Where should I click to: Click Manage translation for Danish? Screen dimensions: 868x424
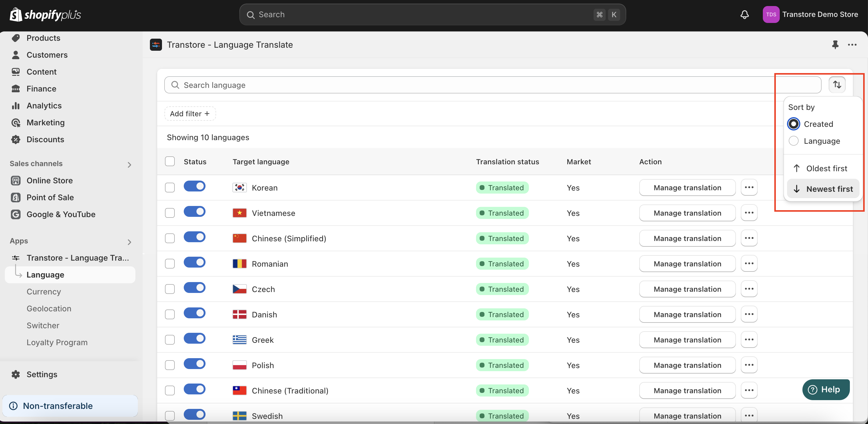point(687,314)
